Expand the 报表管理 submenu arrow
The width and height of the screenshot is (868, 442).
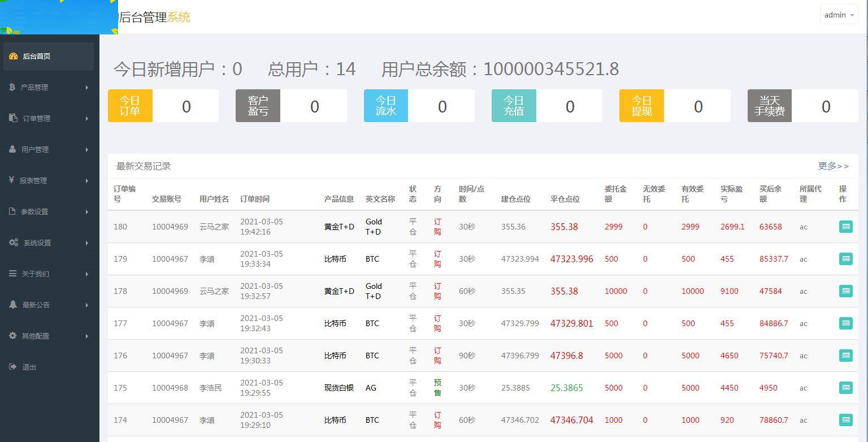coord(88,180)
